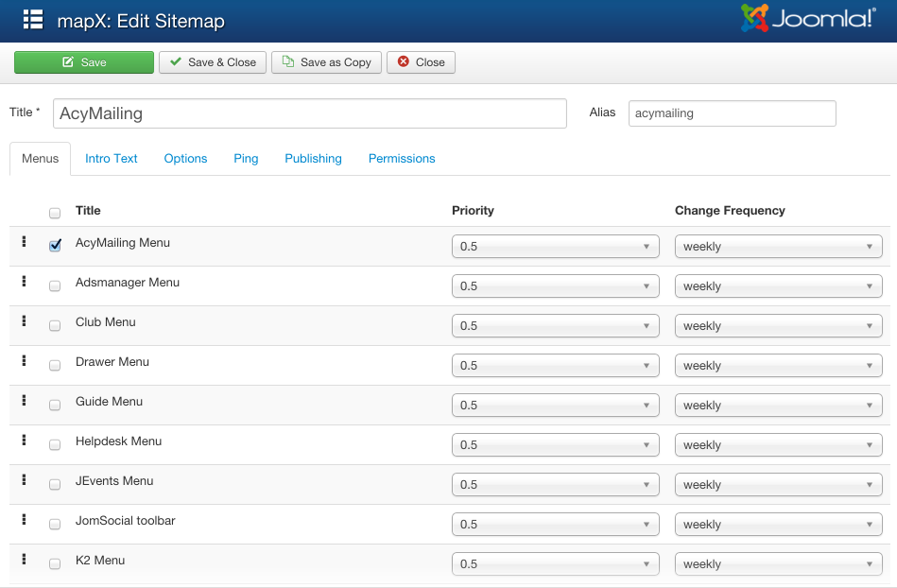Check the Drawer Menu checkbox
Viewport: 897px width, 588px height.
click(55, 365)
